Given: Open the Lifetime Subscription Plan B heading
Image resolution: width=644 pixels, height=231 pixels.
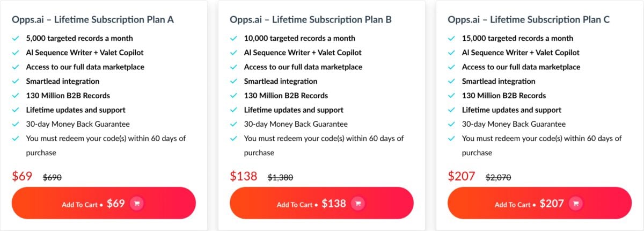Looking at the screenshot, I should (311, 20).
